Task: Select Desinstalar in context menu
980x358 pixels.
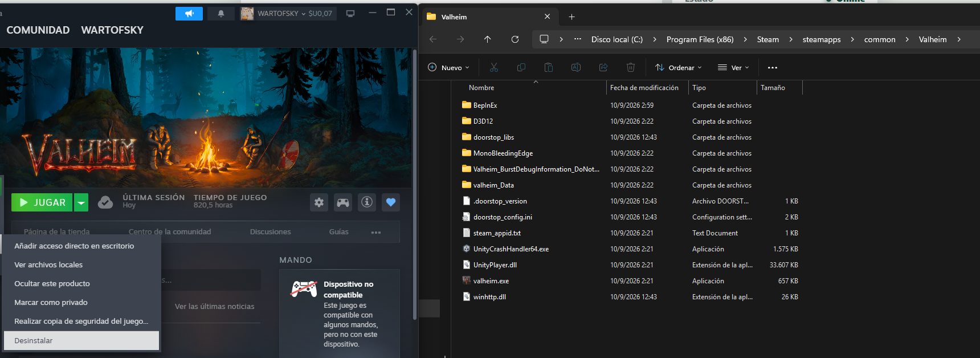Action: [81, 340]
